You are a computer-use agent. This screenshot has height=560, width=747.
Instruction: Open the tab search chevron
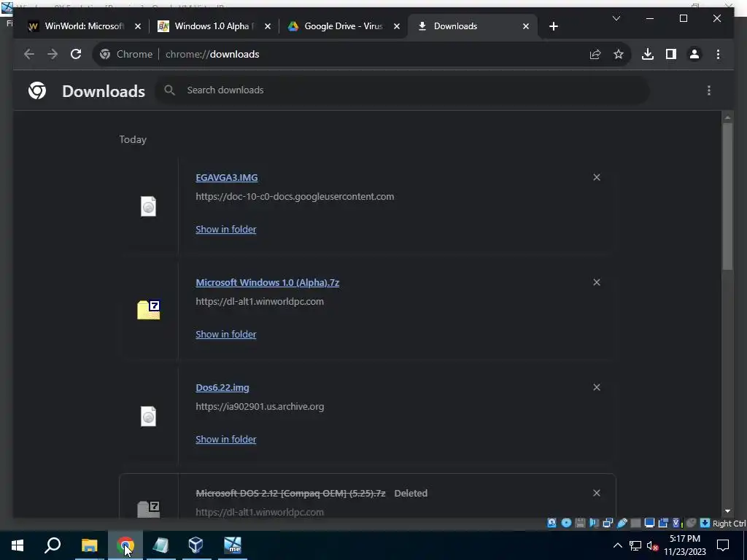pos(616,18)
